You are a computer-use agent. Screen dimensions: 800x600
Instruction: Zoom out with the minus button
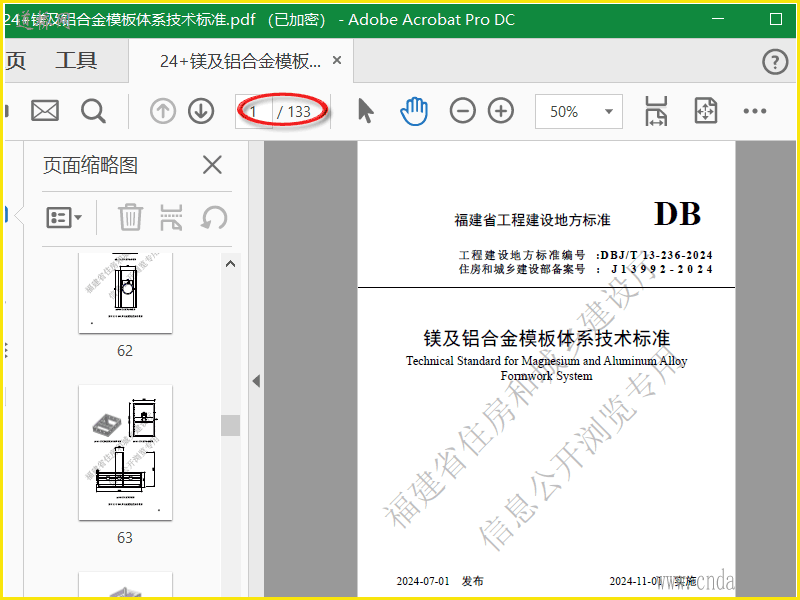(x=463, y=111)
